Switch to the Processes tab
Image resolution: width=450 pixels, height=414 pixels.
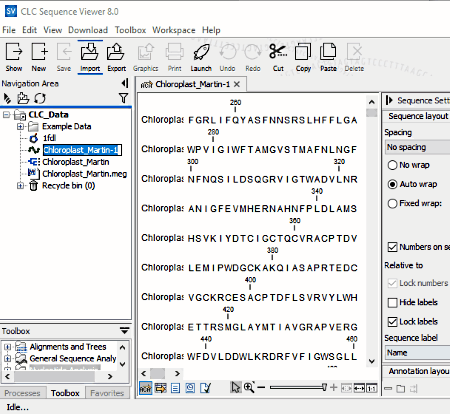[x=22, y=393]
